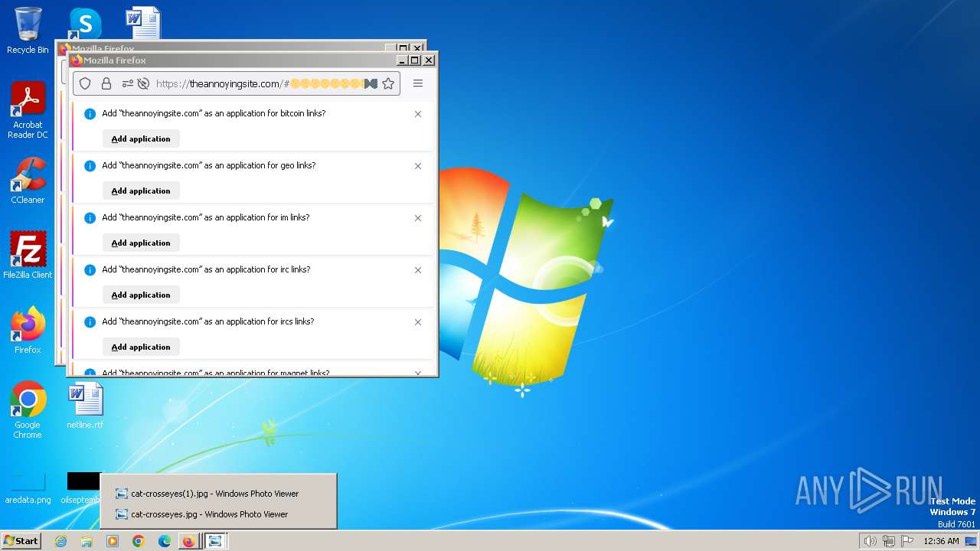Image resolution: width=980 pixels, height=551 pixels.
Task: Open the network status tray icon
Action: 889,541
